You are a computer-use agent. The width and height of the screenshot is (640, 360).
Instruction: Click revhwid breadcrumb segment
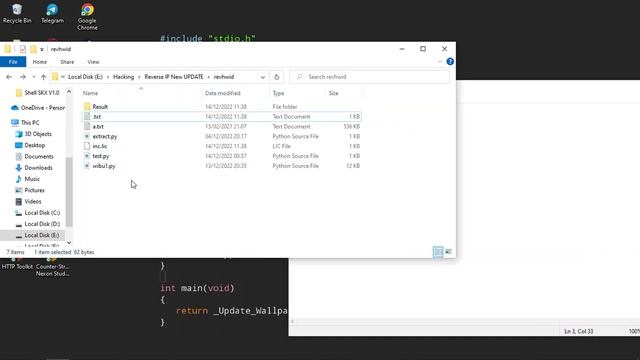coord(224,77)
